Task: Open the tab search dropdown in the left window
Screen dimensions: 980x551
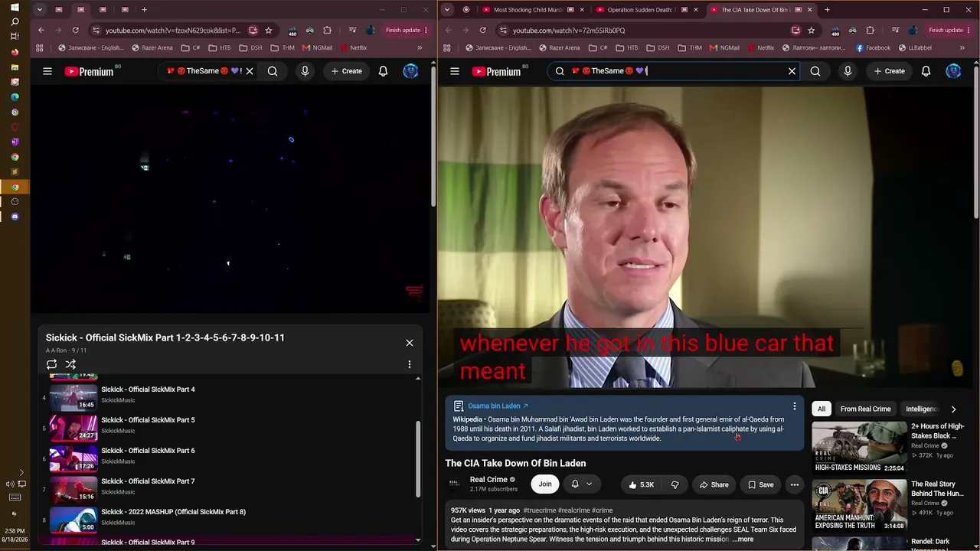Action: [40, 10]
